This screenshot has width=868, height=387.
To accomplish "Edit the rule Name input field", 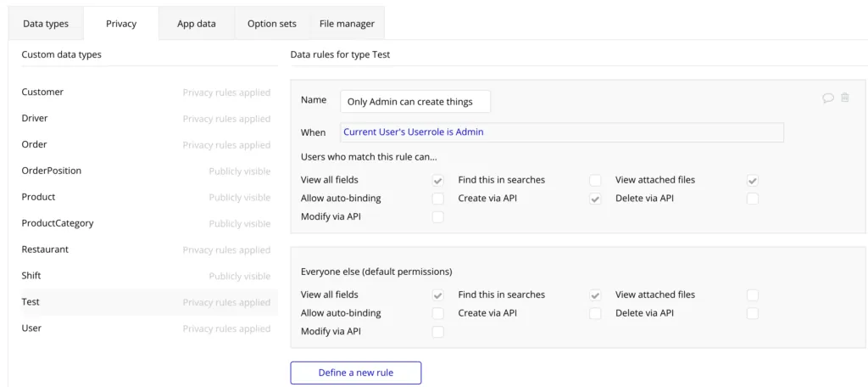I will pyautogui.click(x=415, y=102).
